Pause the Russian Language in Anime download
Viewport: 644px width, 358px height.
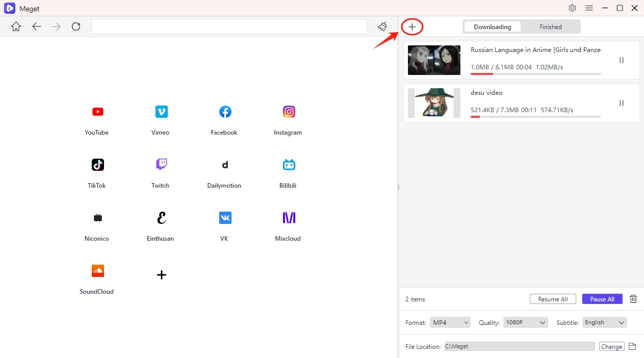[x=622, y=60]
